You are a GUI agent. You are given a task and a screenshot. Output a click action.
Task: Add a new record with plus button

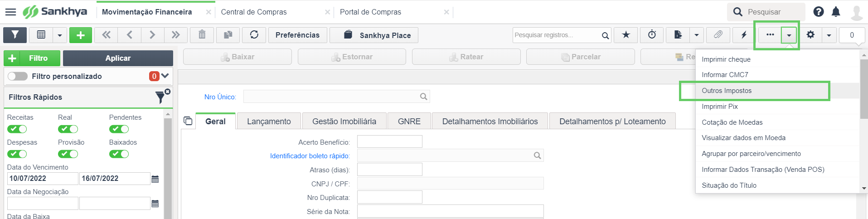pos(81,35)
